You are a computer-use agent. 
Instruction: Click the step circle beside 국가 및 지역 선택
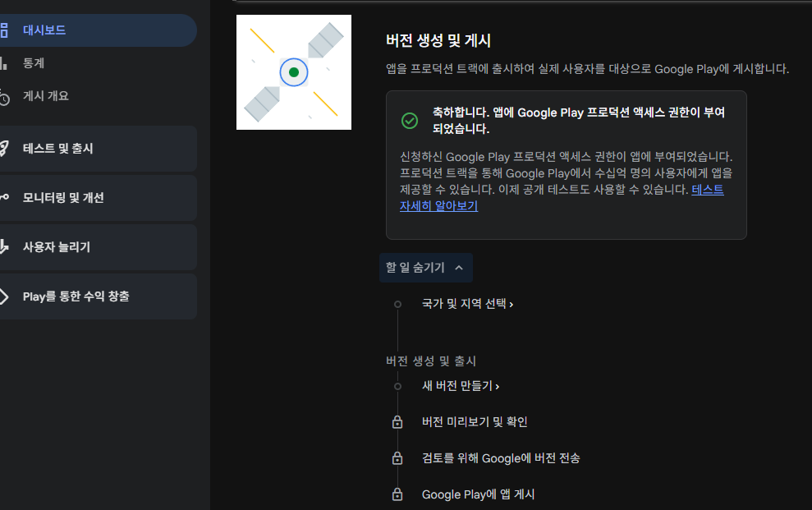(x=397, y=305)
